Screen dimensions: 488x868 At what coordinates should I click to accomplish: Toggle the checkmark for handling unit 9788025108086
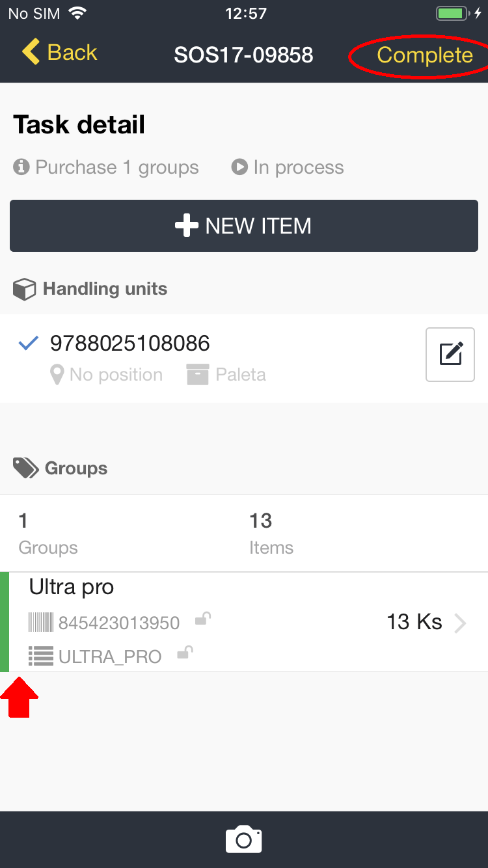click(x=28, y=343)
